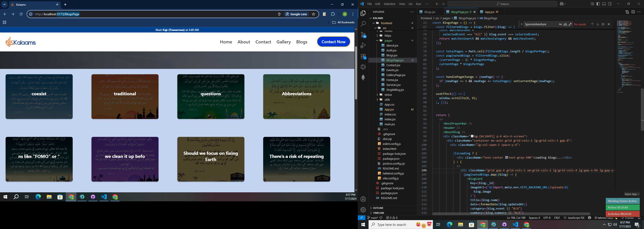
Task: Switch to the App.jsx editor tab
Action: coord(489,12)
